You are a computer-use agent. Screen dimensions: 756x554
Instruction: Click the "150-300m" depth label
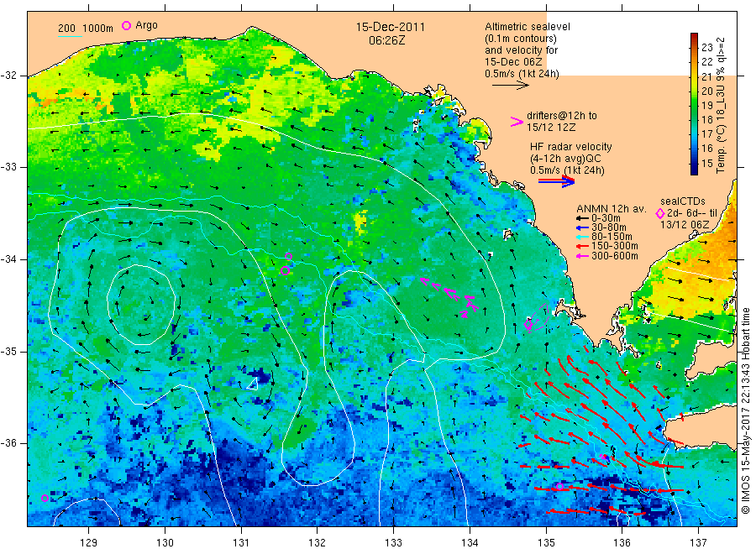615,246
